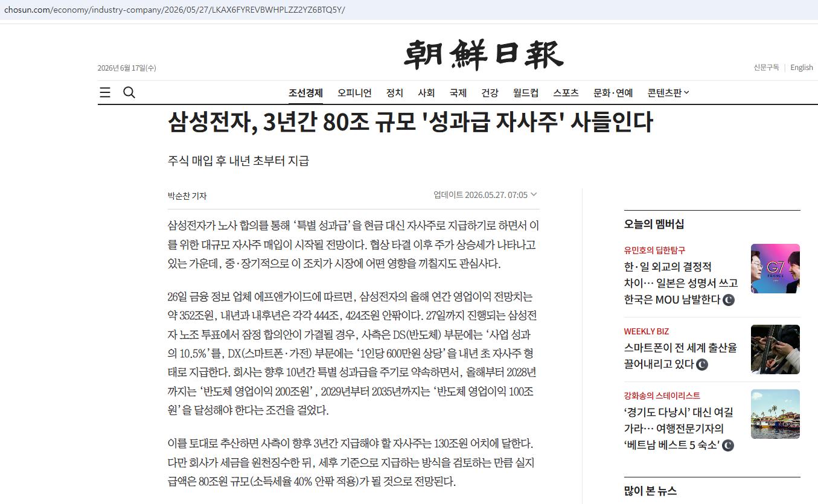Image resolution: width=818 pixels, height=504 pixels.
Task: Click premium badge beside 'MOU 남발한다' headline
Action: coord(729,300)
